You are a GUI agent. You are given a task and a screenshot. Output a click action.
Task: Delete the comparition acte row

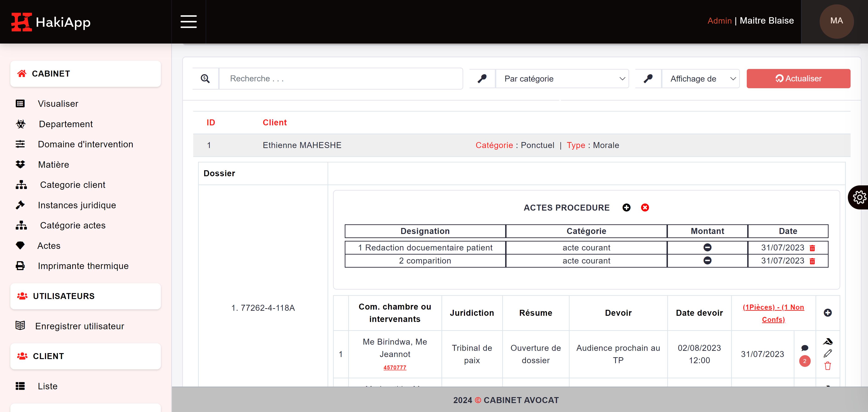[x=812, y=261]
